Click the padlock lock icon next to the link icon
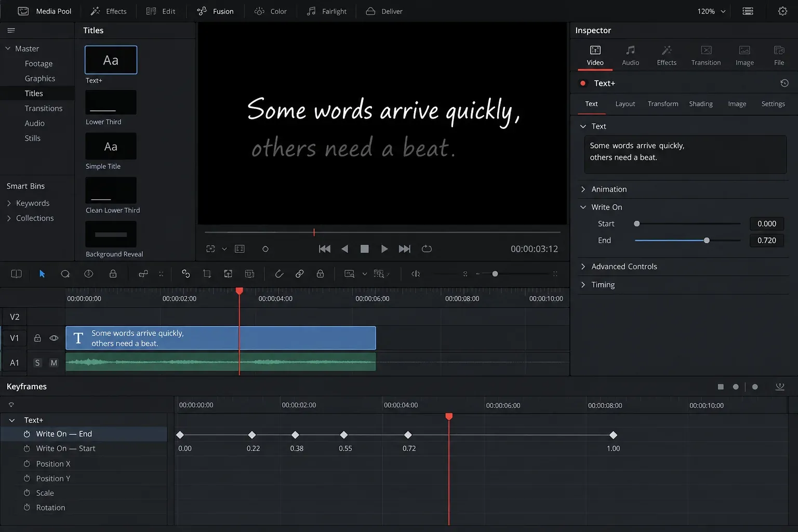 [320, 274]
